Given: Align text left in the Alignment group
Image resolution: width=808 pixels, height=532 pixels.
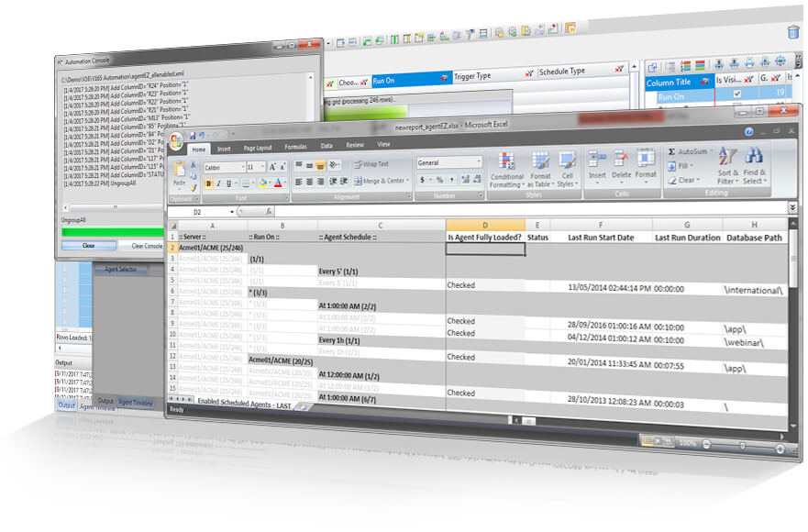Looking at the screenshot, I should point(299,182).
